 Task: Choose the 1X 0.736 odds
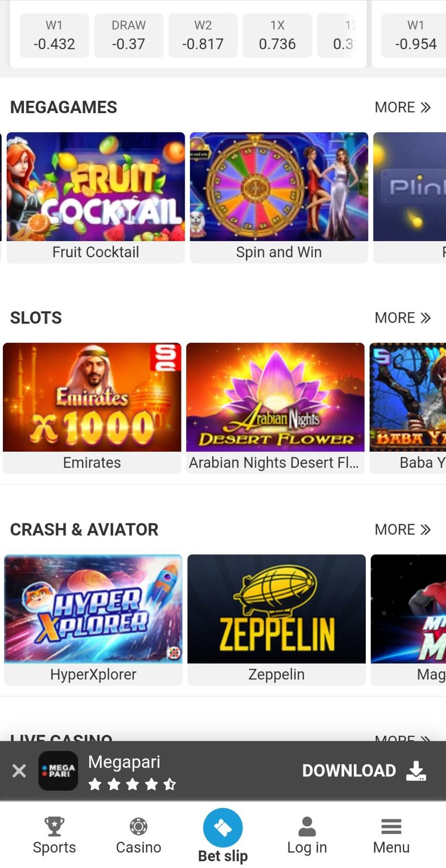[x=277, y=36]
